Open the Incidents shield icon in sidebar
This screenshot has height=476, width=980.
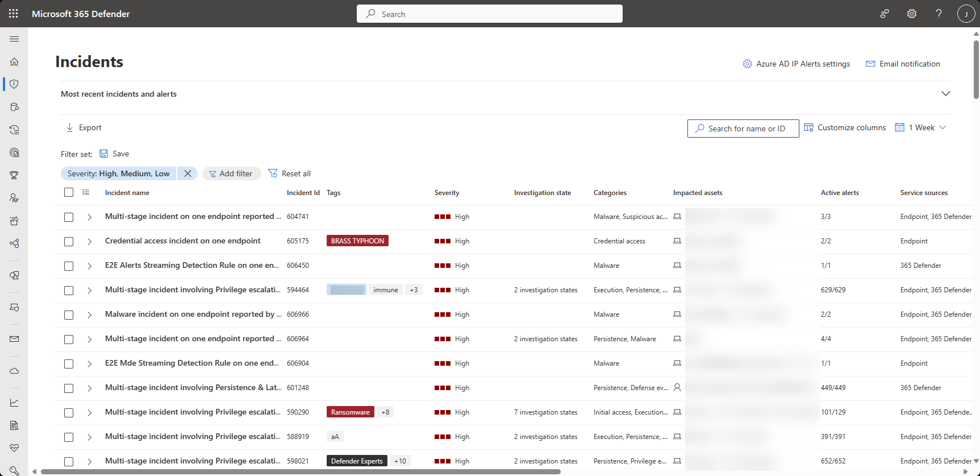[x=14, y=84]
